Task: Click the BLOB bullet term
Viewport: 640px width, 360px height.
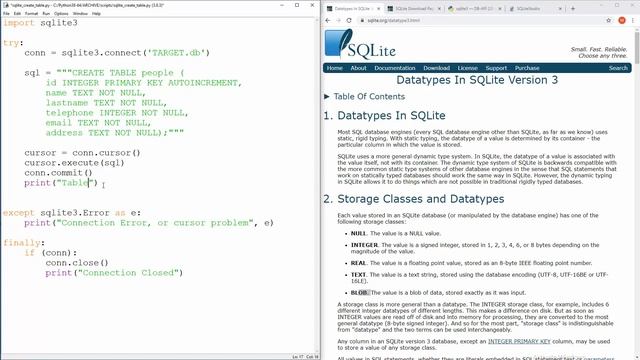Action: coord(359,293)
